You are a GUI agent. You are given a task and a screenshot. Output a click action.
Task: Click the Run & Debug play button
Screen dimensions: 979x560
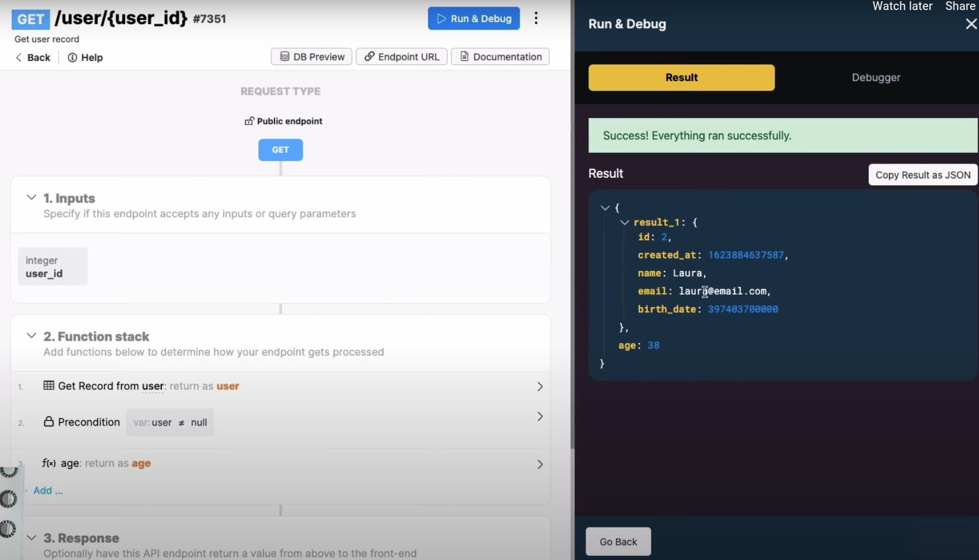473,18
